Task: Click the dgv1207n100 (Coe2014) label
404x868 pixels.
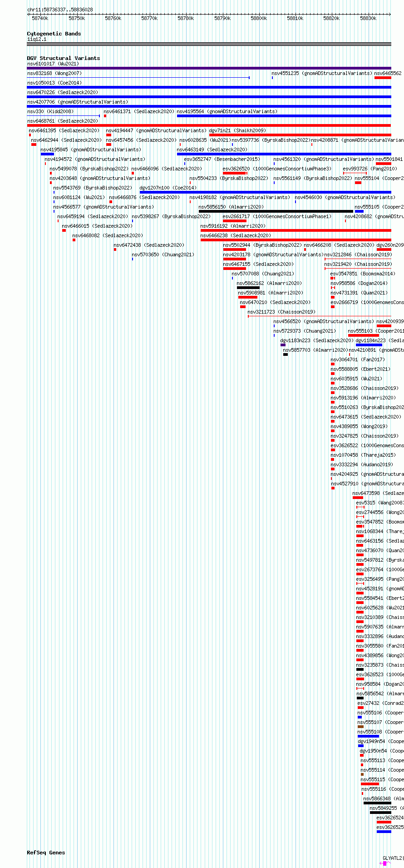Action: point(168,188)
